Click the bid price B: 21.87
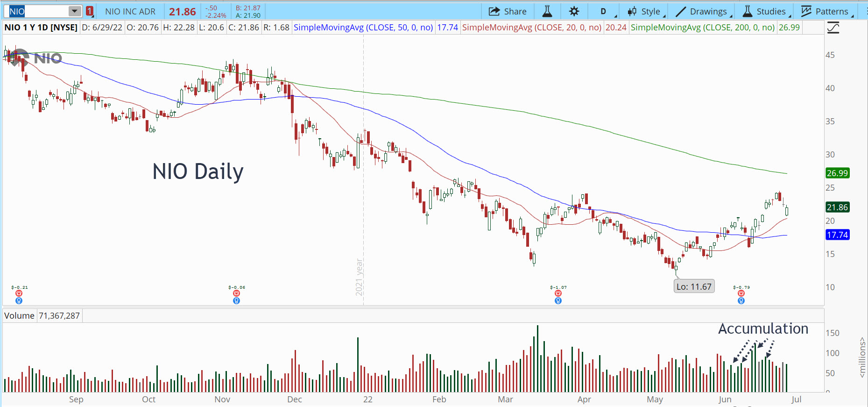 pyautogui.click(x=248, y=8)
